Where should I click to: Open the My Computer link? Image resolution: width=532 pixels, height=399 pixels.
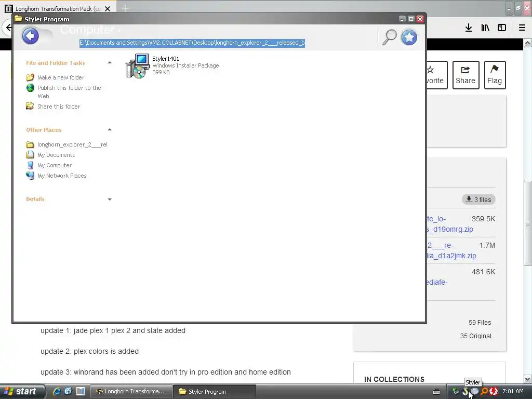point(55,165)
